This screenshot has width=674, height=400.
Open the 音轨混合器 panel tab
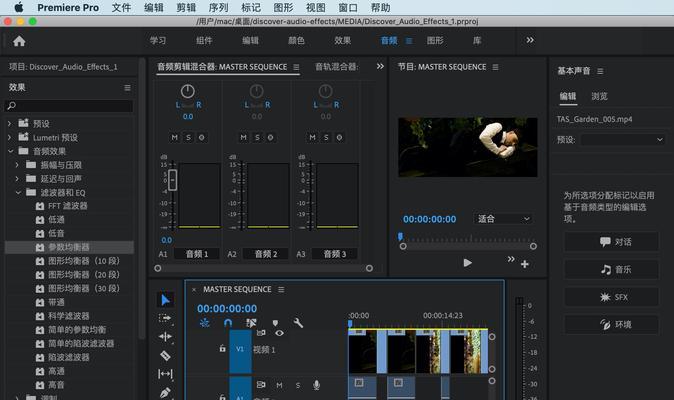click(337, 67)
